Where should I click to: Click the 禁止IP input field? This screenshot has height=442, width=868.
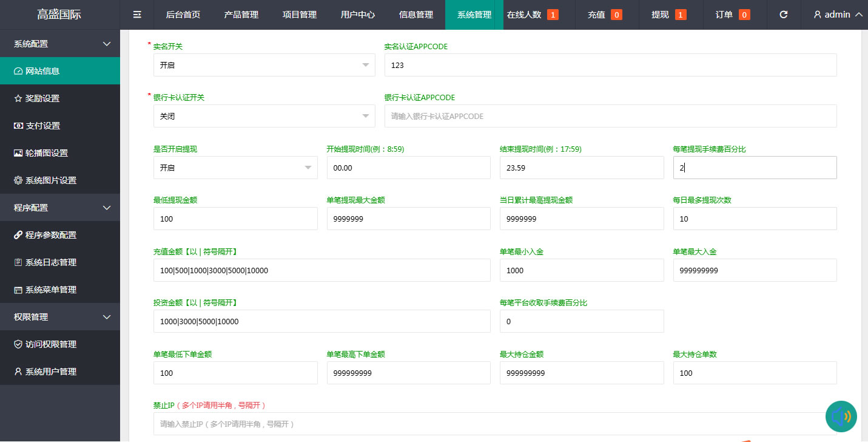tap(494, 424)
